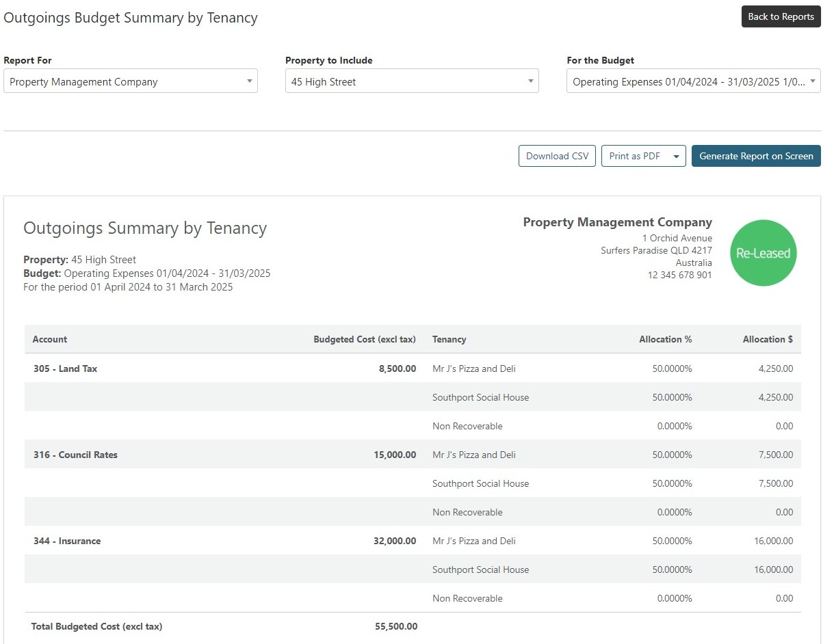The width and height of the screenshot is (834, 644).
Task: Click the Total Budgeted Cost (excl tax) label
Action: click(x=96, y=626)
